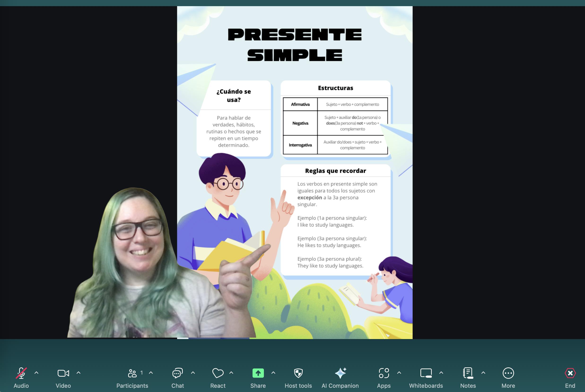Click the red End meeting button
585x392 pixels.
[570, 373]
